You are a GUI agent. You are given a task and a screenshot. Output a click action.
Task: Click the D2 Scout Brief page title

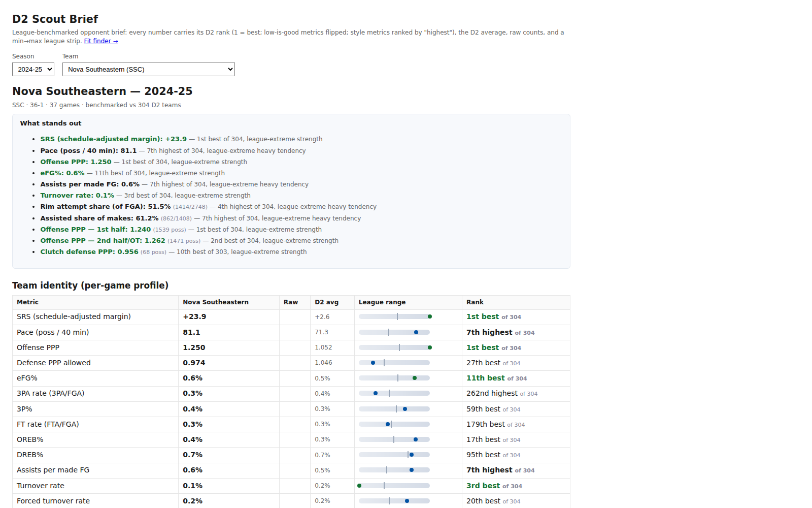pos(55,19)
